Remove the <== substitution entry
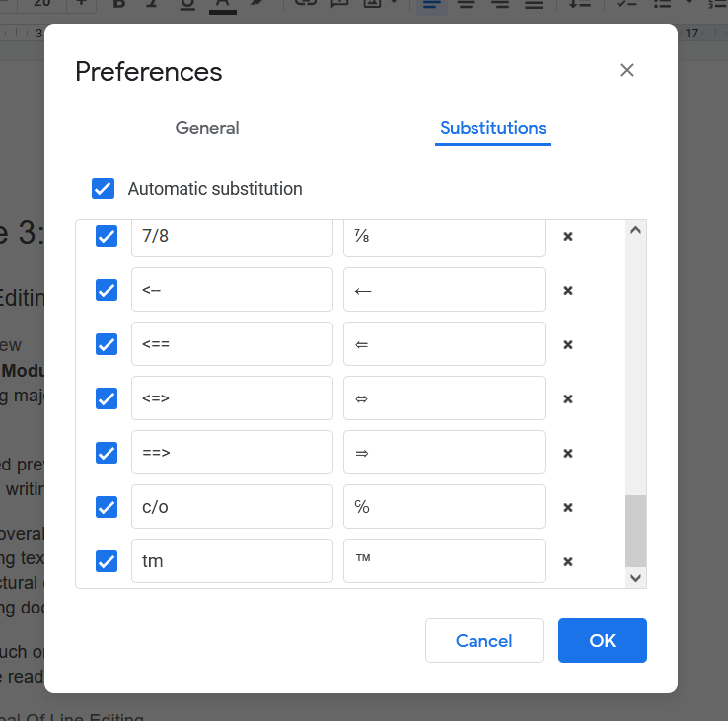Image resolution: width=728 pixels, height=721 pixels. 567,345
